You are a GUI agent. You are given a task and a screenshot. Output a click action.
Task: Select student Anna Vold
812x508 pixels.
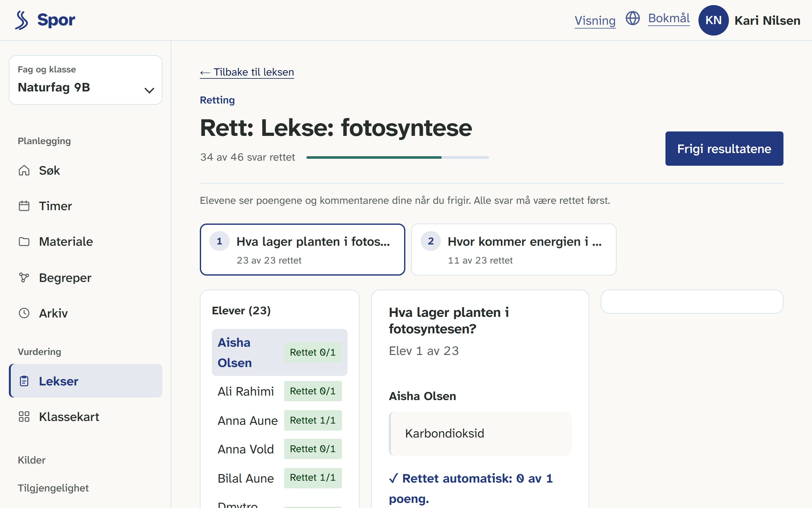[x=279, y=449]
